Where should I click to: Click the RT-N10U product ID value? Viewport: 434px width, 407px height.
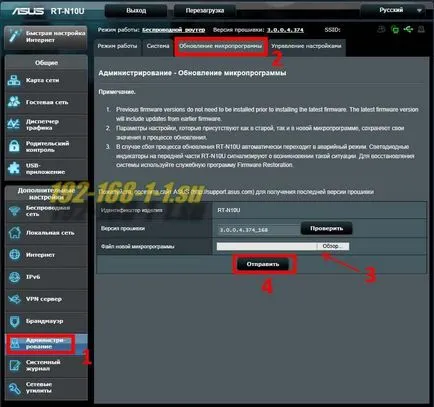[x=229, y=210]
